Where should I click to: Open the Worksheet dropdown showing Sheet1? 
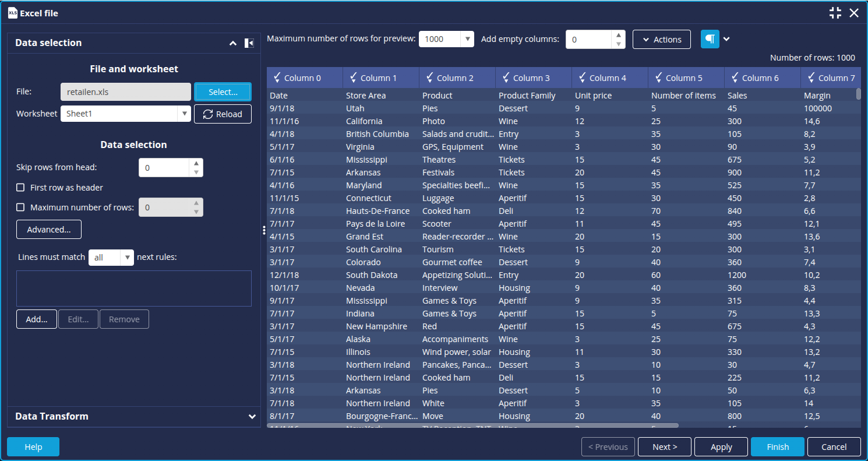[x=125, y=114]
